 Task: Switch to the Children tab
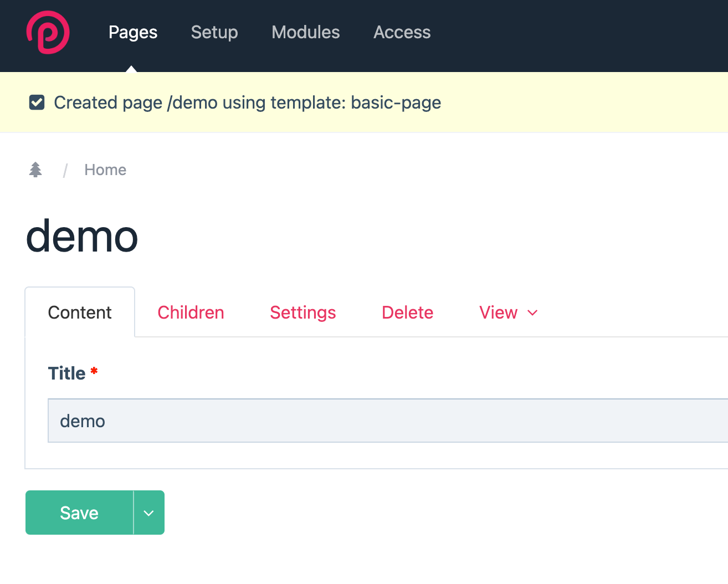click(x=191, y=312)
